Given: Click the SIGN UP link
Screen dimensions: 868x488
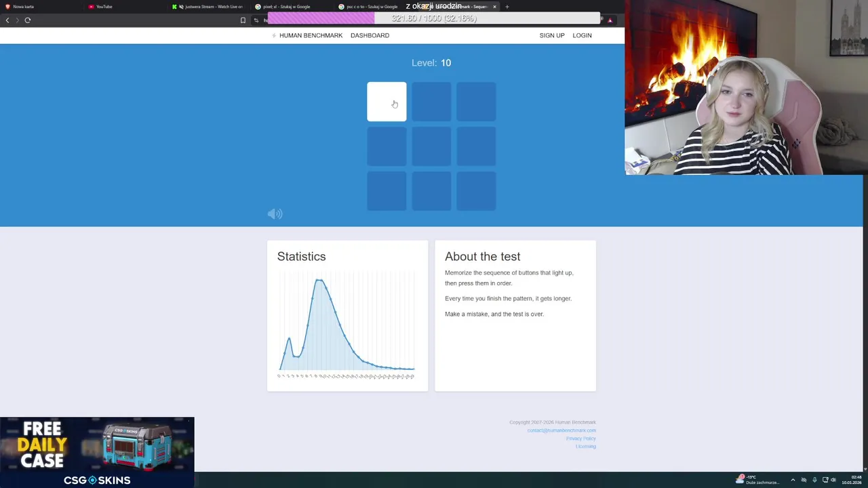Looking at the screenshot, I should pos(551,35).
